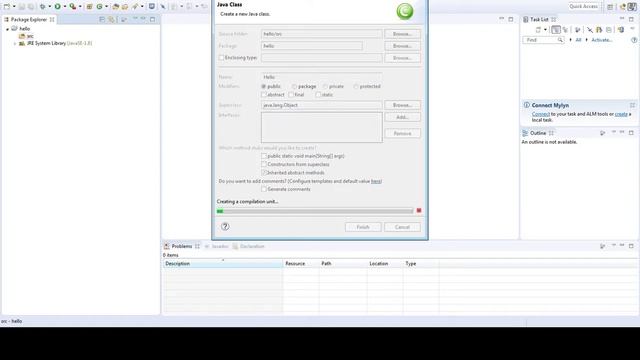Select the Task List tab
Screen dimensions: 640x360
(539, 19)
